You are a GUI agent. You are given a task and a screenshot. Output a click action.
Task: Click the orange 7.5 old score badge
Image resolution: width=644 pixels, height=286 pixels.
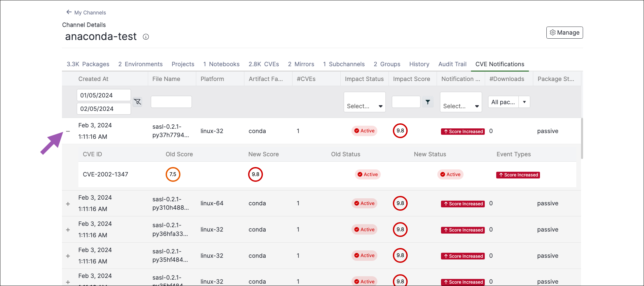click(173, 174)
